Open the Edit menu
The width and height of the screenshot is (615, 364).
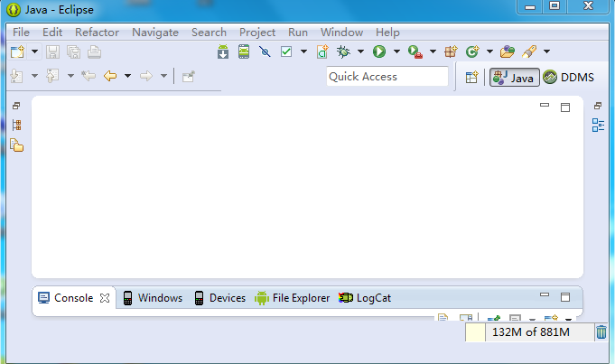pyautogui.click(x=52, y=33)
